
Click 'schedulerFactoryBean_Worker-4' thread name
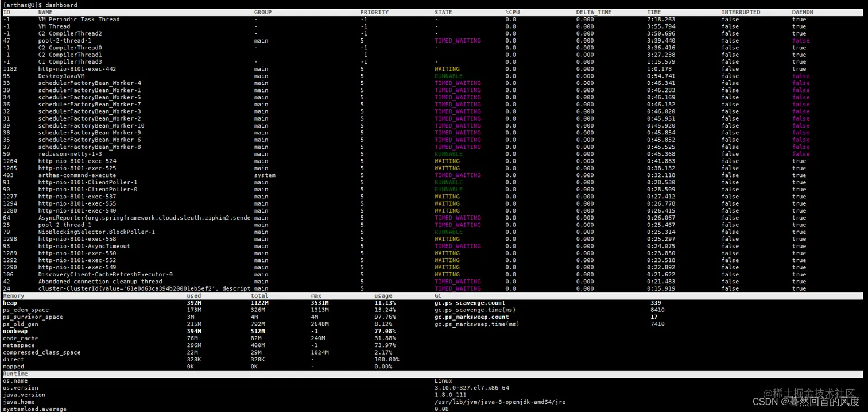pos(90,83)
